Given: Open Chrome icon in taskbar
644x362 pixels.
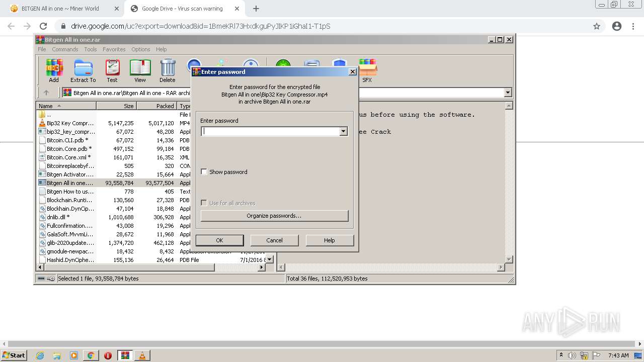Looking at the screenshot, I should click(x=91, y=355).
